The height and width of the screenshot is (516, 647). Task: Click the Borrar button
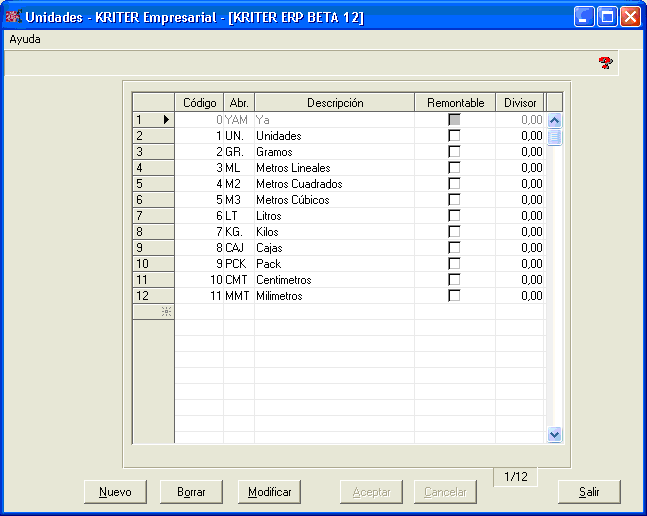tap(191, 492)
